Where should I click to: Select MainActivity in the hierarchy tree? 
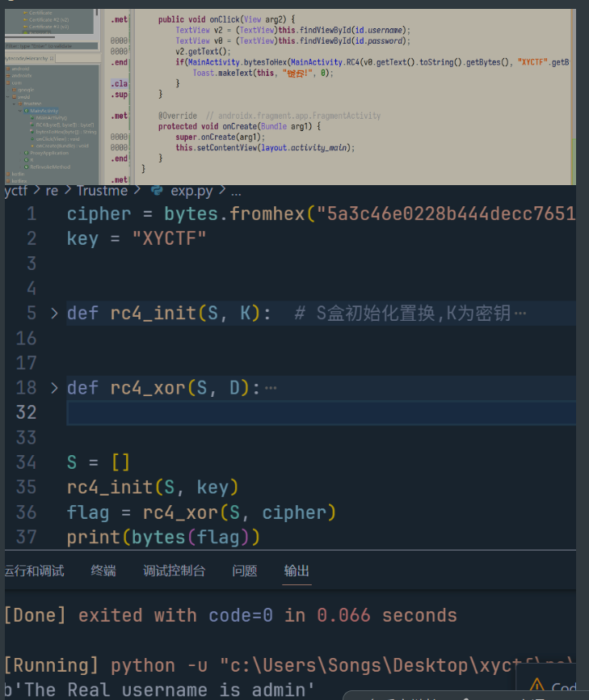click(44, 111)
